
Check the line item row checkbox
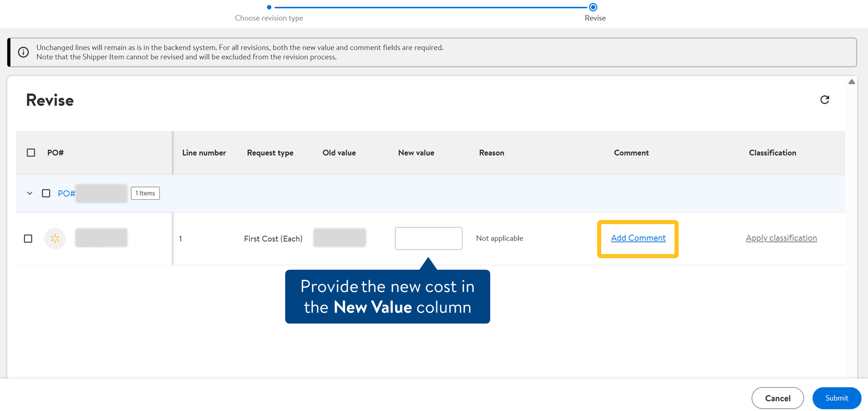tap(28, 238)
